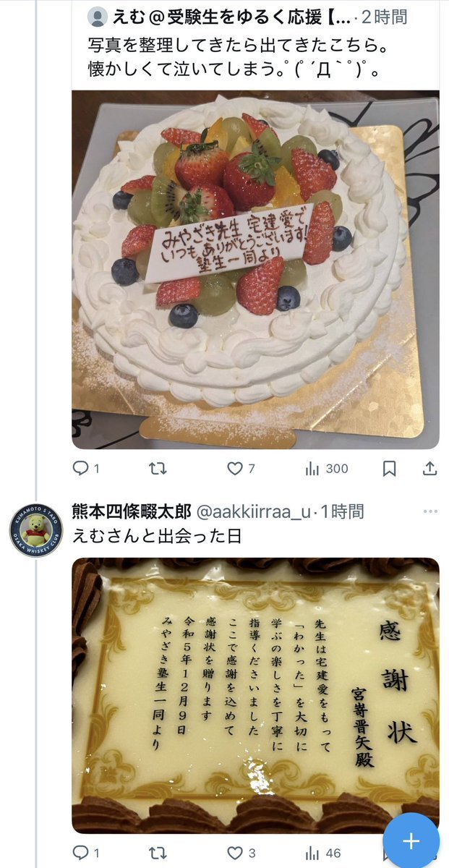The height and width of the screenshot is (868, 449).
Task: View analytics showing 300 views
Action: [x=327, y=469]
